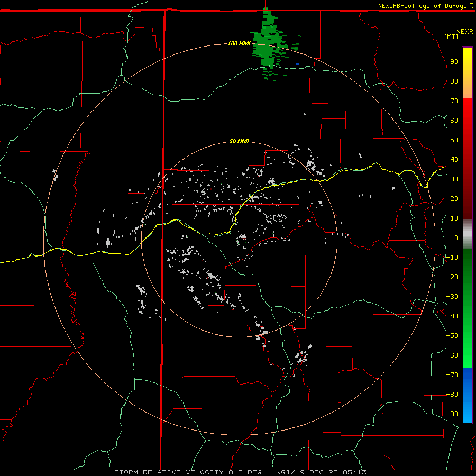Click the "-90" legend value
The image size is (476, 476).
click(452, 414)
